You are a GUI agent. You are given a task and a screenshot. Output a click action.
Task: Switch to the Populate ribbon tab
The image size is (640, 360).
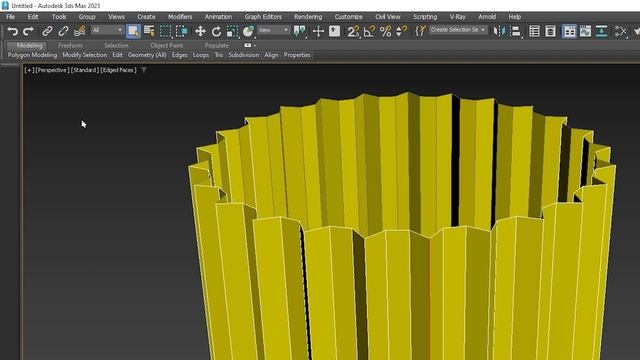pyautogui.click(x=217, y=45)
